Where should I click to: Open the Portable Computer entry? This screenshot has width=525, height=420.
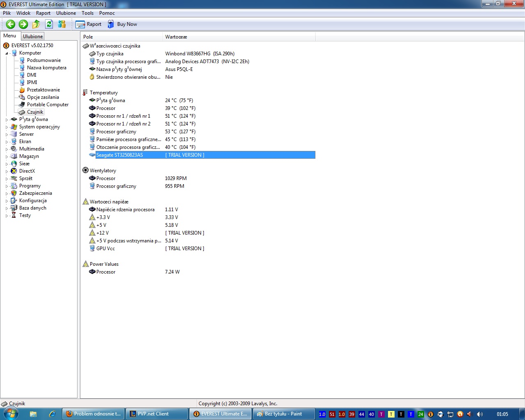48,105
